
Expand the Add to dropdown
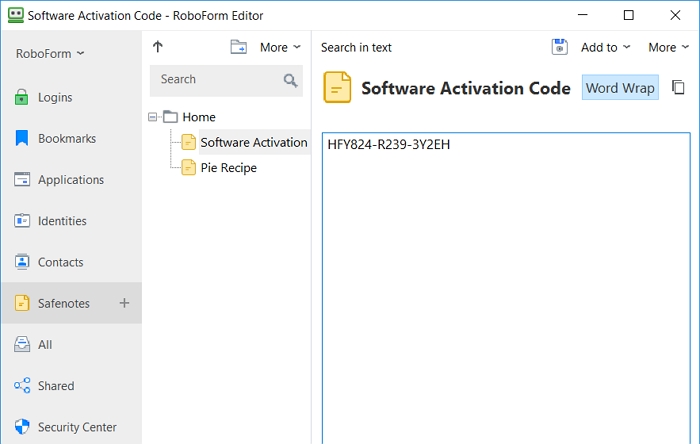[605, 47]
